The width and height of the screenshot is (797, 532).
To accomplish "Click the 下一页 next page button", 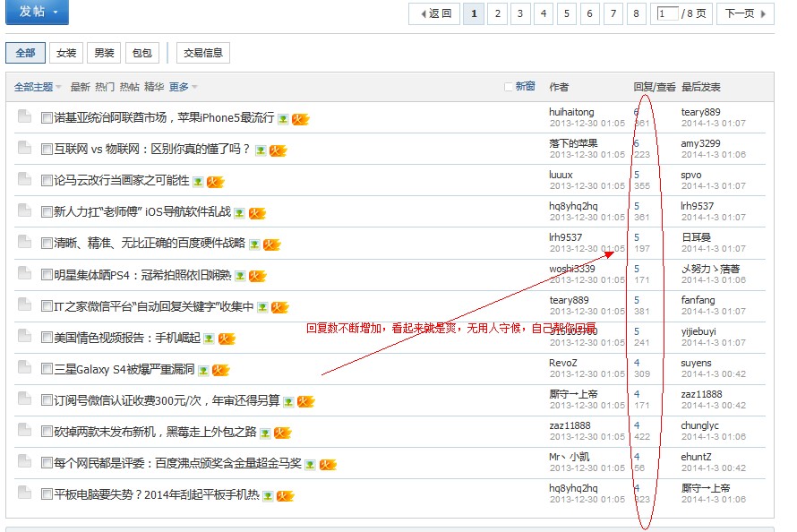I will [x=745, y=13].
